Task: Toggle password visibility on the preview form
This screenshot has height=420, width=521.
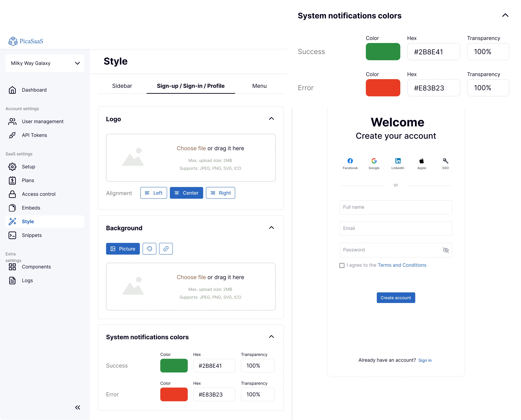Action: coord(446,250)
